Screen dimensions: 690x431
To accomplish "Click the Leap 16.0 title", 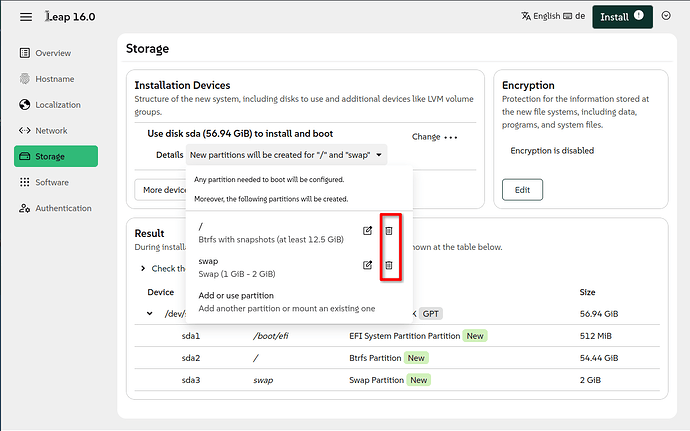I will (70, 17).
